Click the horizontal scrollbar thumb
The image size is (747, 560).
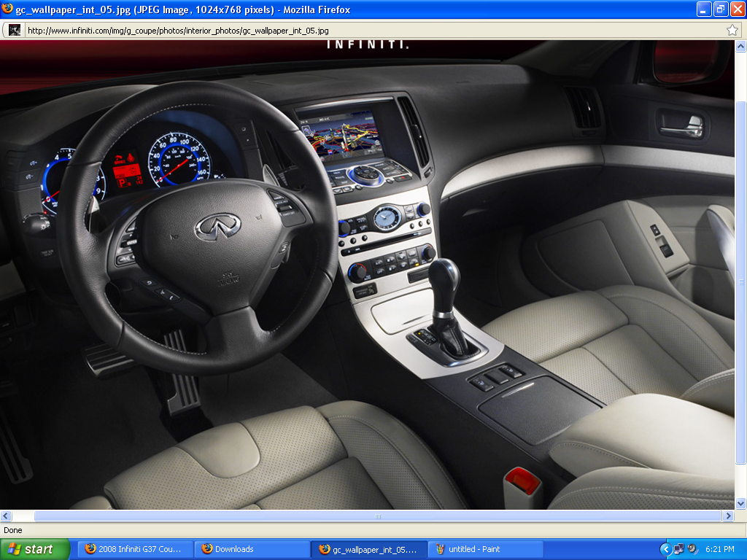point(377,516)
